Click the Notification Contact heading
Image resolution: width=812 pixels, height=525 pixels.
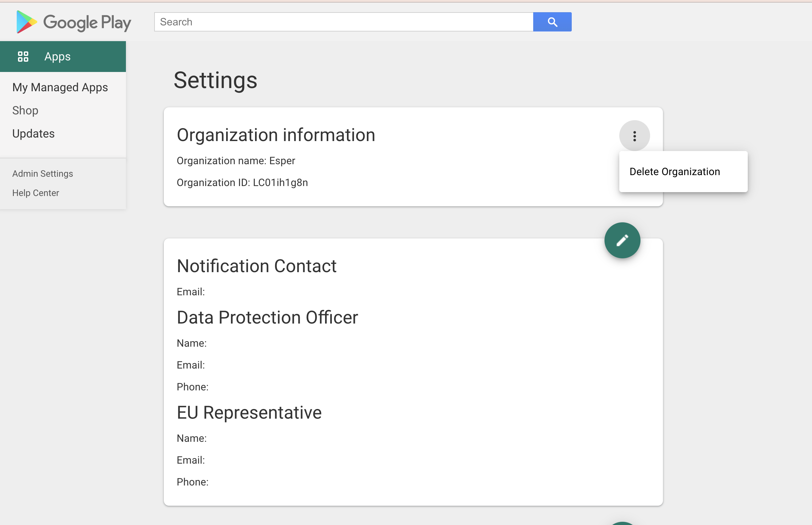[257, 266]
